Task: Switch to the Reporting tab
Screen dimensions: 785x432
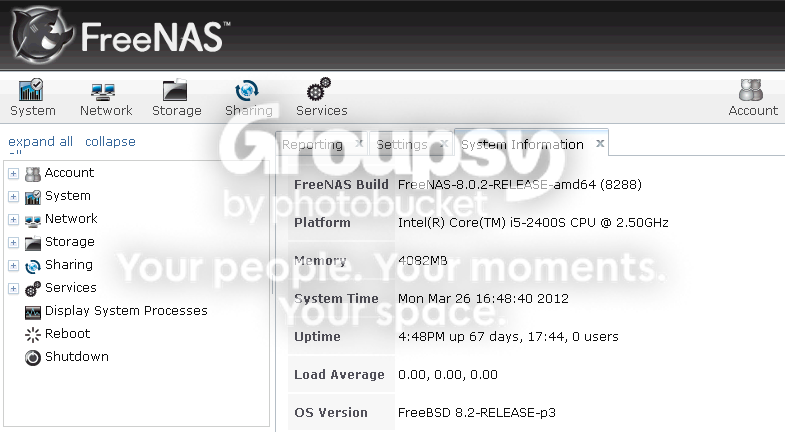Action: (x=312, y=145)
